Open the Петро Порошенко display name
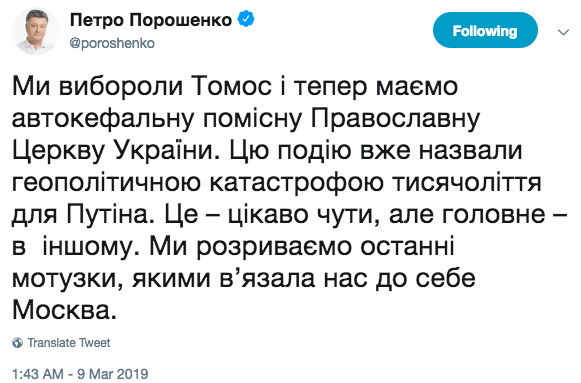This screenshot has height=383, width=581. pyautogui.click(x=151, y=20)
